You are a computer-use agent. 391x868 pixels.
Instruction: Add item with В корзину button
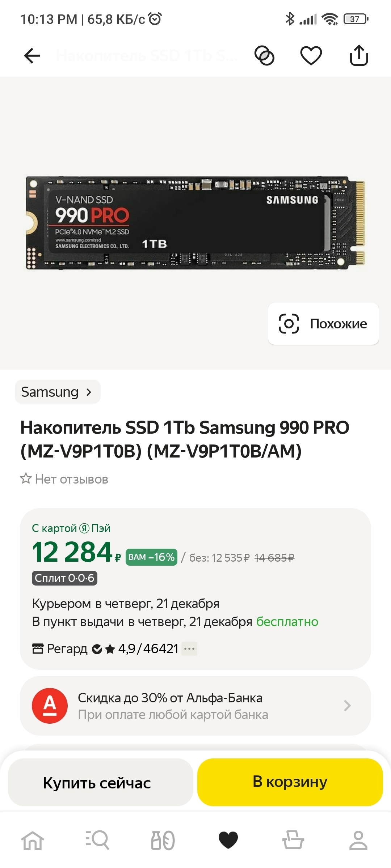290,782
